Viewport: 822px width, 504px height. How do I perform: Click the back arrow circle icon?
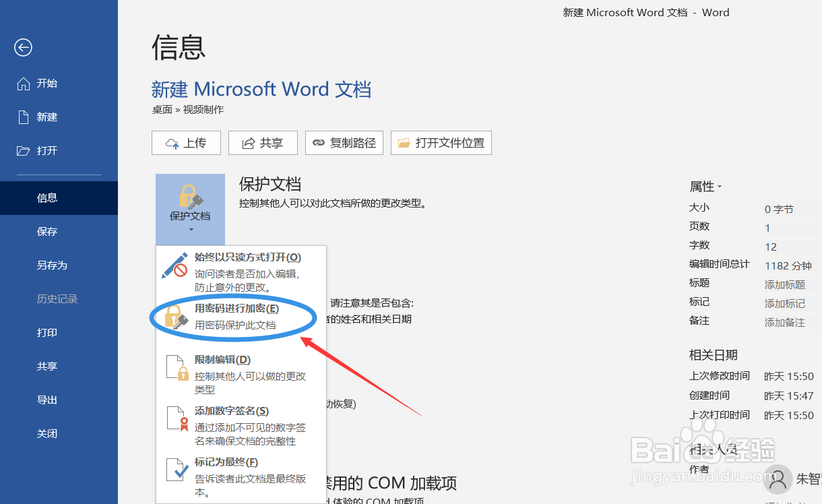[24, 47]
